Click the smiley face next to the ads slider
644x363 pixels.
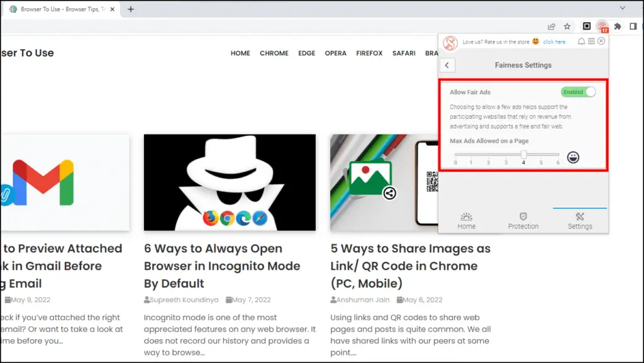coord(573,157)
